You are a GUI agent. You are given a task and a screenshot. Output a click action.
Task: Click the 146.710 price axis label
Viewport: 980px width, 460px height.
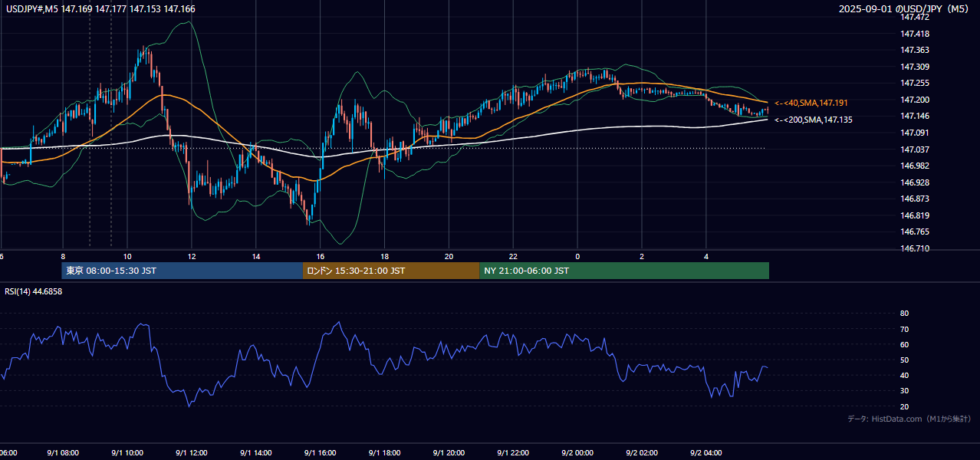click(x=914, y=248)
